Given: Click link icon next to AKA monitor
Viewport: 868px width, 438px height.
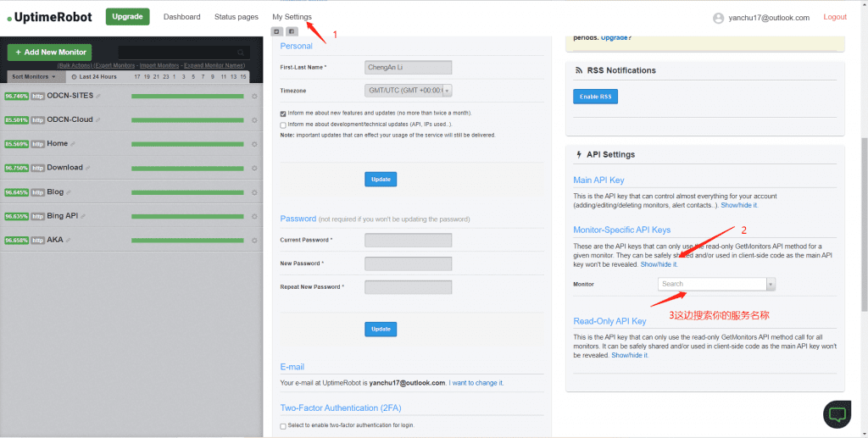Looking at the screenshot, I should pyautogui.click(x=68, y=240).
